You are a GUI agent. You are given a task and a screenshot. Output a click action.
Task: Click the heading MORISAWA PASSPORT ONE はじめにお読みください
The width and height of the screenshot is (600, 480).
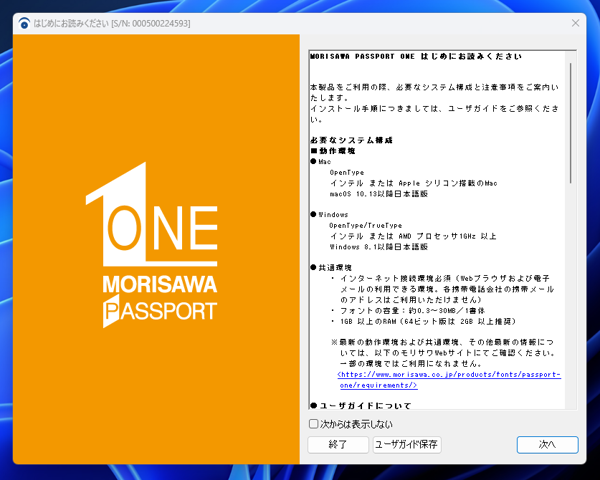416,56
